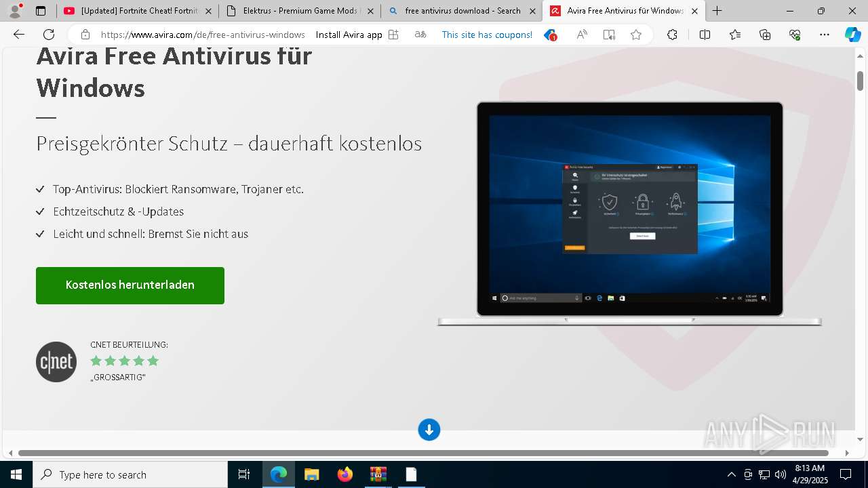The image size is (868, 488).
Task: Open Microsoft Edge from taskbar
Action: point(279,474)
